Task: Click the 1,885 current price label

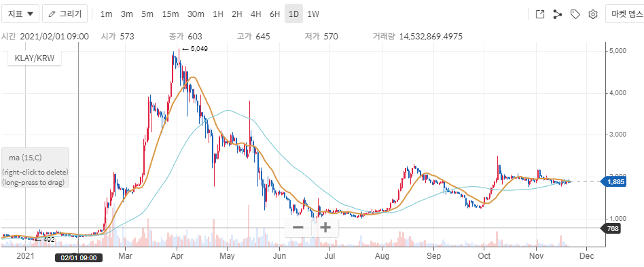Action: point(613,181)
